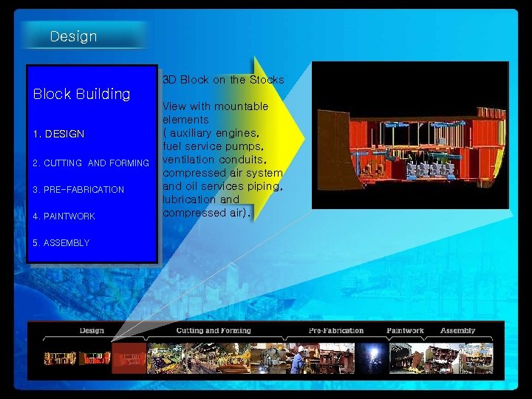
Task: Click the Block Building heading
Action: pos(81,94)
